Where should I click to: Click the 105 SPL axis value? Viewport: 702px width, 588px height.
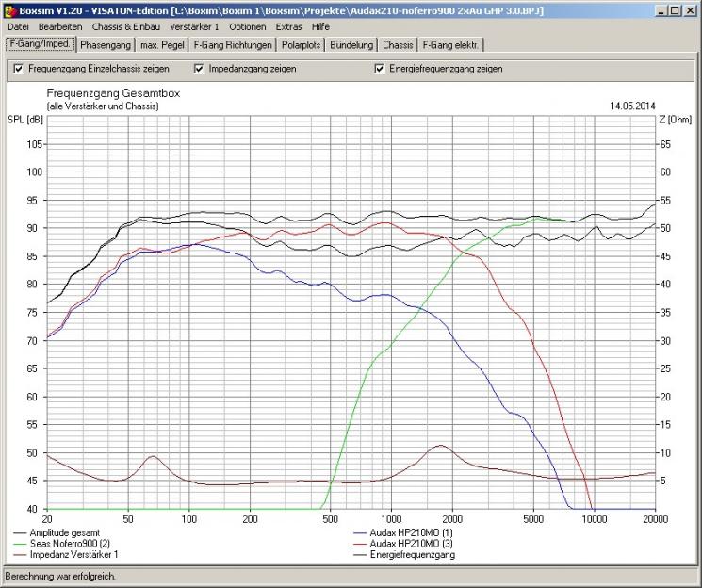click(x=35, y=144)
